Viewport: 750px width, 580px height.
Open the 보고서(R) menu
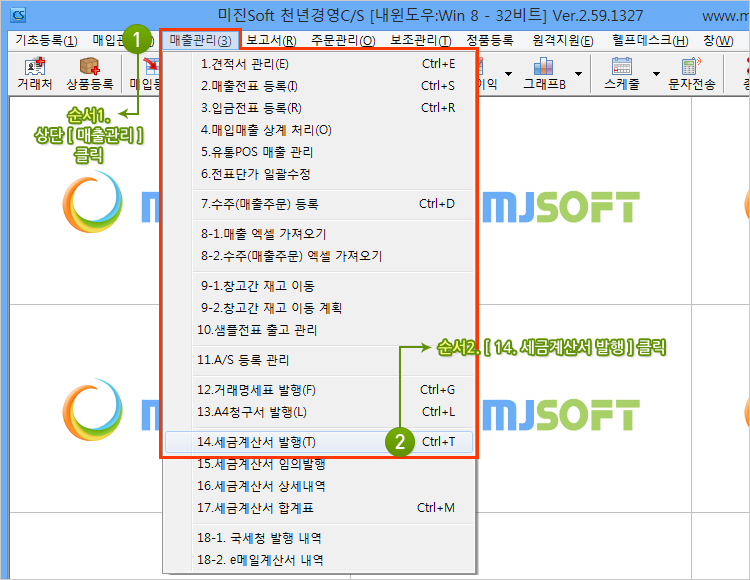271,40
